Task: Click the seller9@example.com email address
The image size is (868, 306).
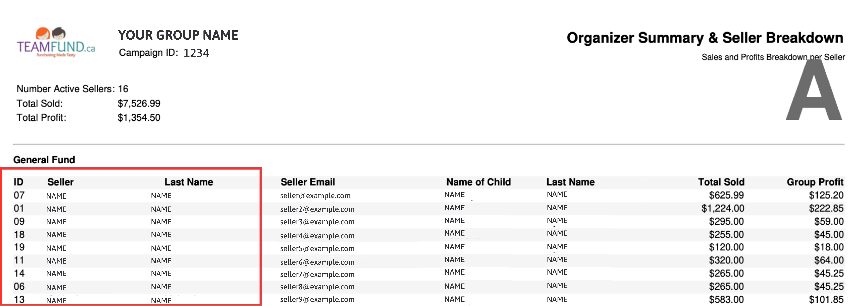Action: click(317, 299)
